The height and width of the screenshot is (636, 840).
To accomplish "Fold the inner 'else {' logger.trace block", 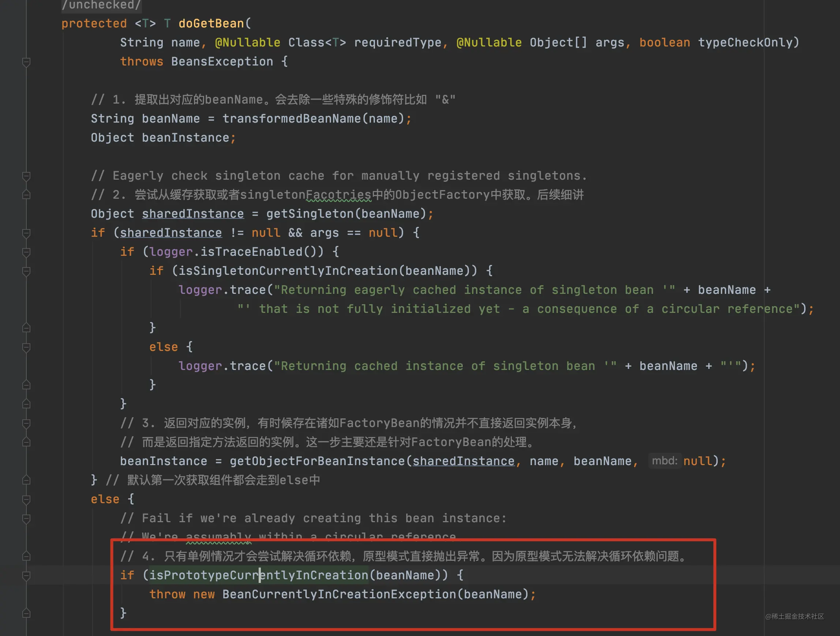I will pos(26,347).
